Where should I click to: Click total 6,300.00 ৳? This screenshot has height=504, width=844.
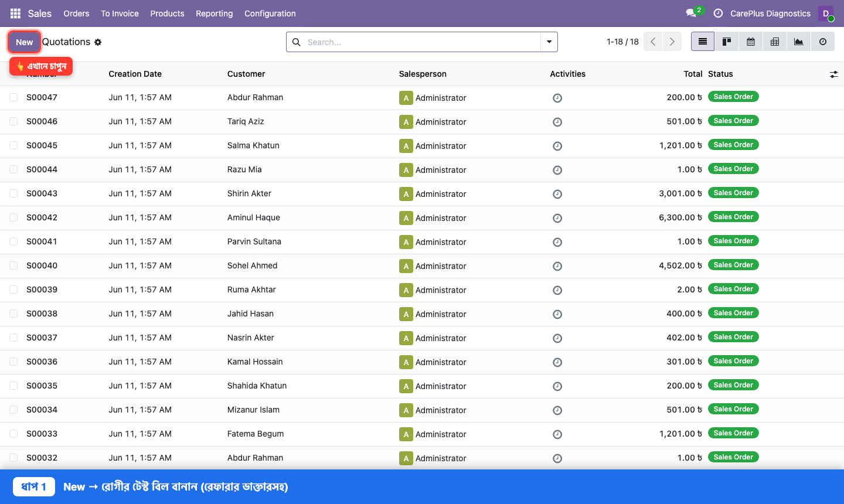pyautogui.click(x=680, y=217)
